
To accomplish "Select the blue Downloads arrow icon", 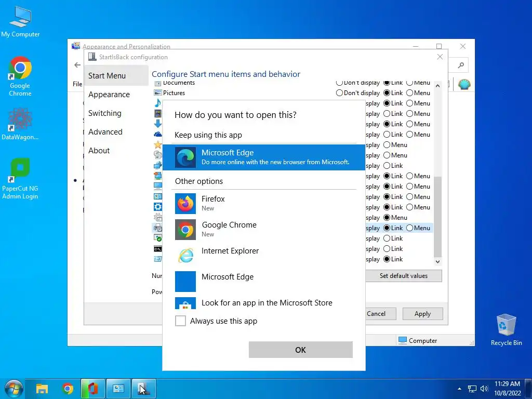I will point(158,124).
